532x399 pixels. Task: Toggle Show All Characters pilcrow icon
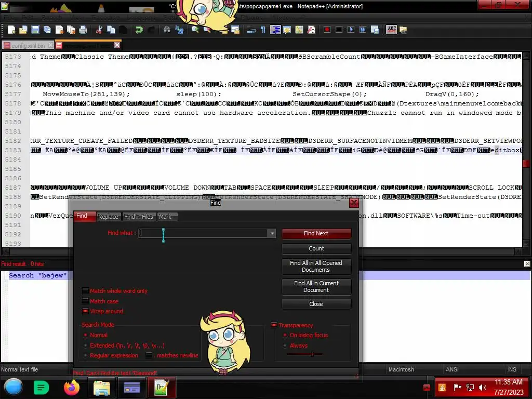point(263,30)
